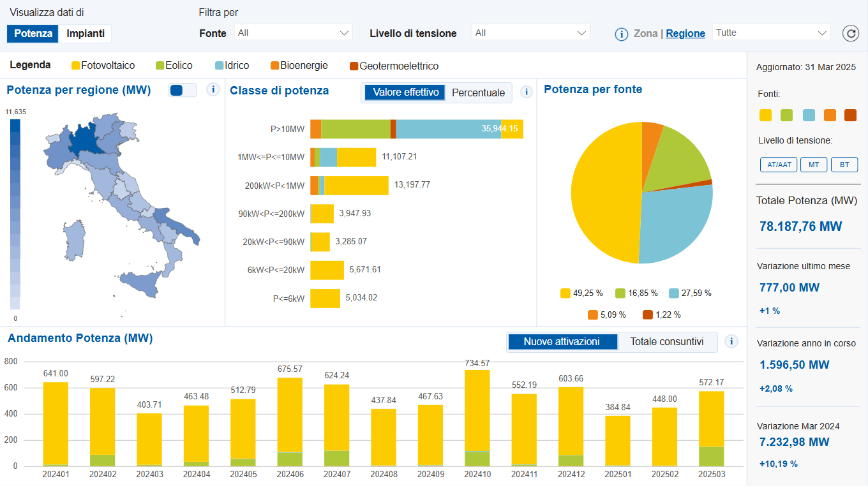
Task: Click Aggiornato: 31 Mar 2025 text
Action: 806,67
